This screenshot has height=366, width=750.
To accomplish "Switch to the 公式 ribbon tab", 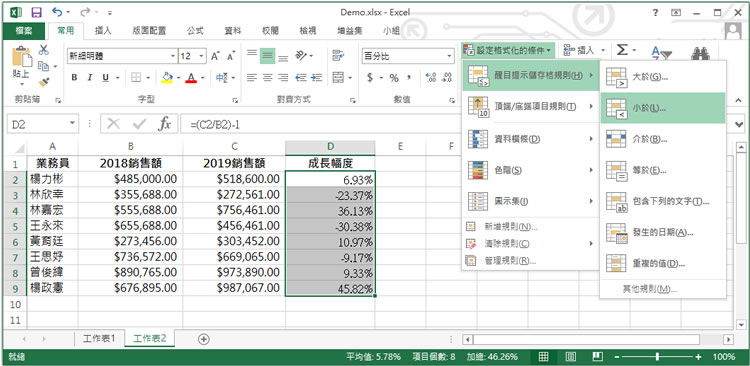I will click(x=195, y=31).
